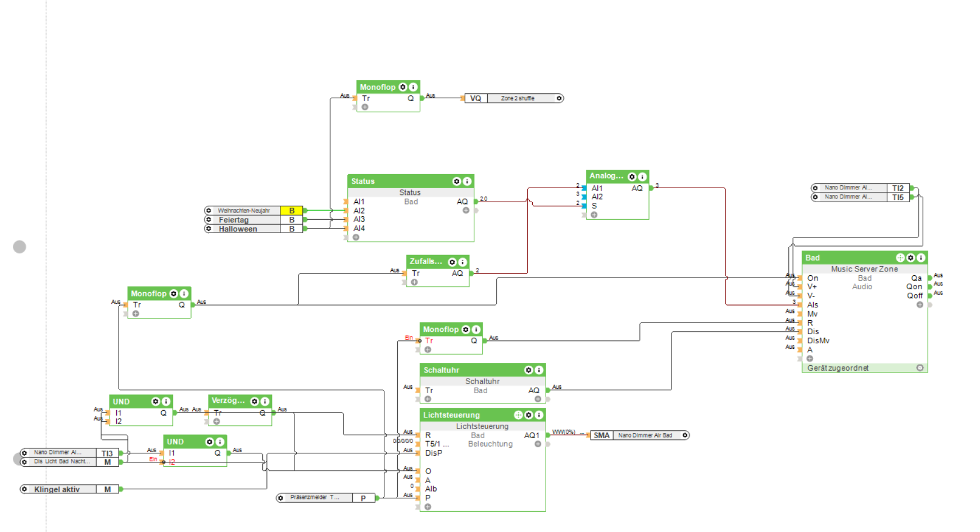Show info for the Status block
This screenshot has height=532, width=980.
(x=467, y=181)
